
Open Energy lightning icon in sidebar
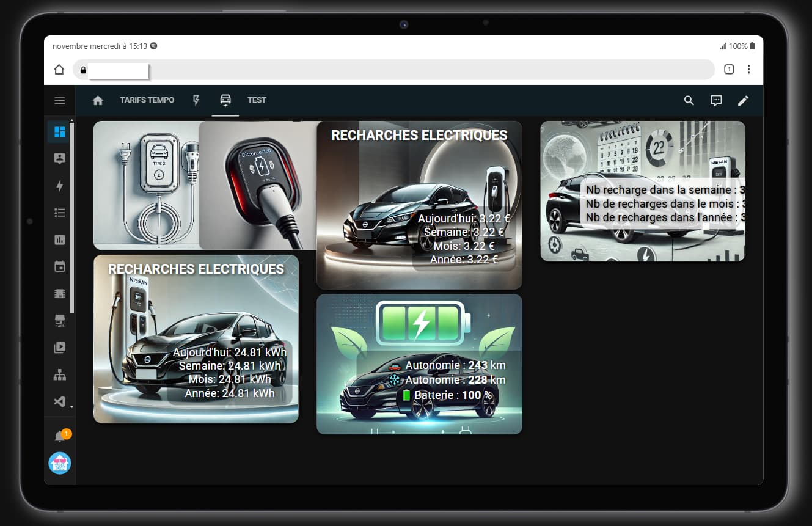59,186
